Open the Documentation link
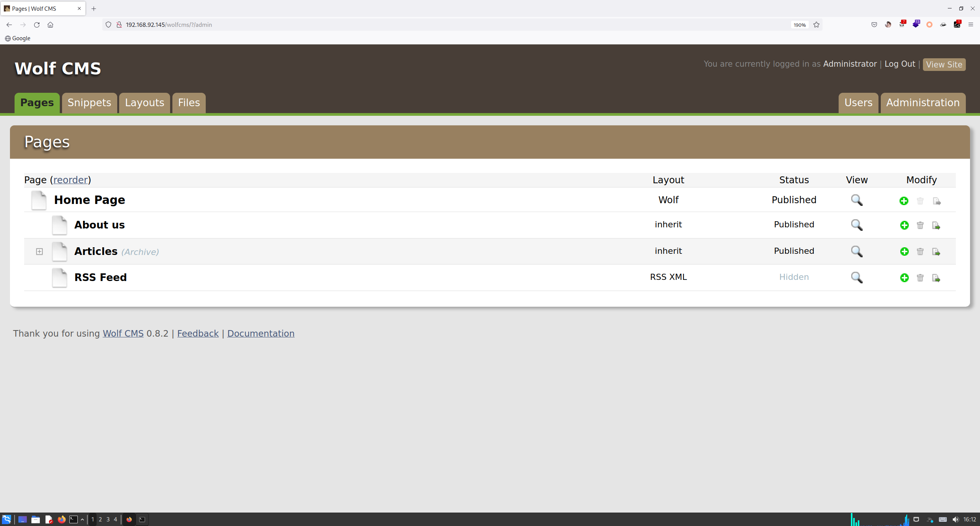The image size is (980, 526). (x=261, y=334)
